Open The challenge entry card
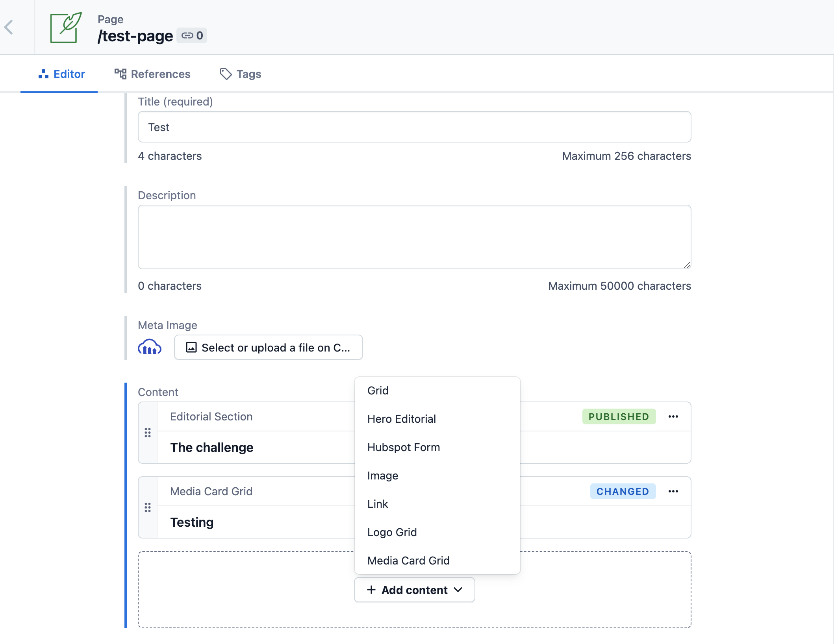The width and height of the screenshot is (834, 644). [212, 447]
